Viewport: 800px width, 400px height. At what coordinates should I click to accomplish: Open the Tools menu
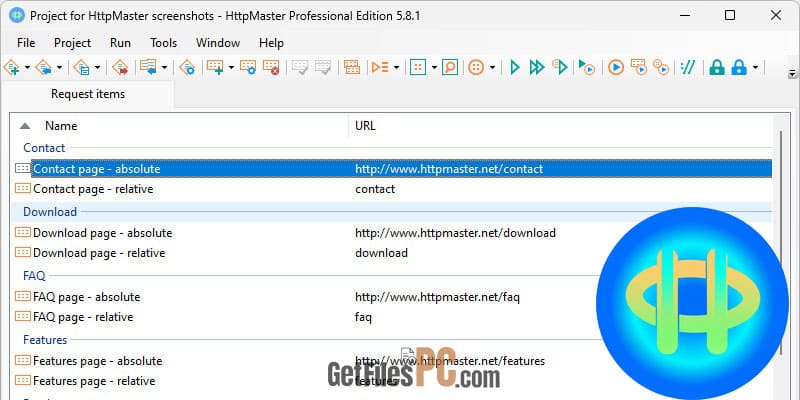tap(163, 43)
